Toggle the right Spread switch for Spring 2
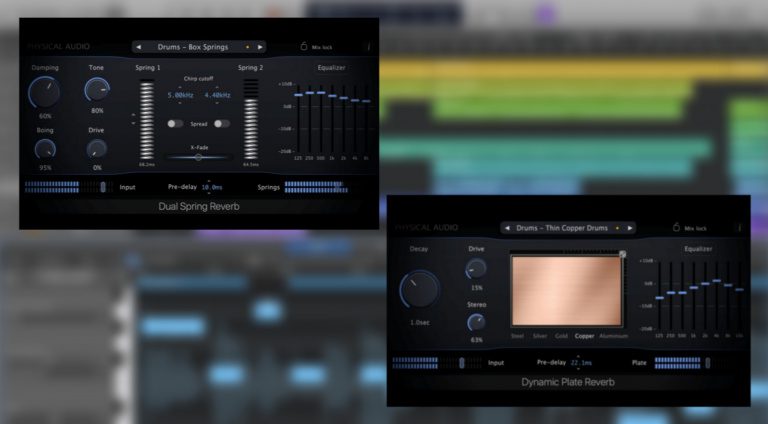The width and height of the screenshot is (768, 424). click(221, 124)
